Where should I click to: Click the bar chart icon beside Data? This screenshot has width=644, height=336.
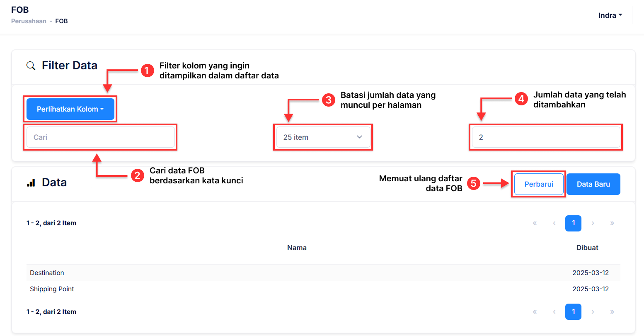point(31,183)
